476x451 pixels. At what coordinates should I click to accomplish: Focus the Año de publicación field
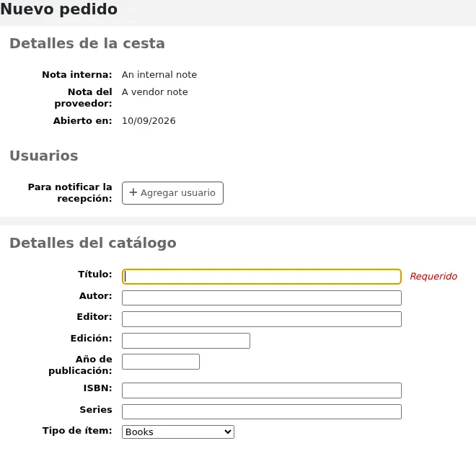pos(161,362)
